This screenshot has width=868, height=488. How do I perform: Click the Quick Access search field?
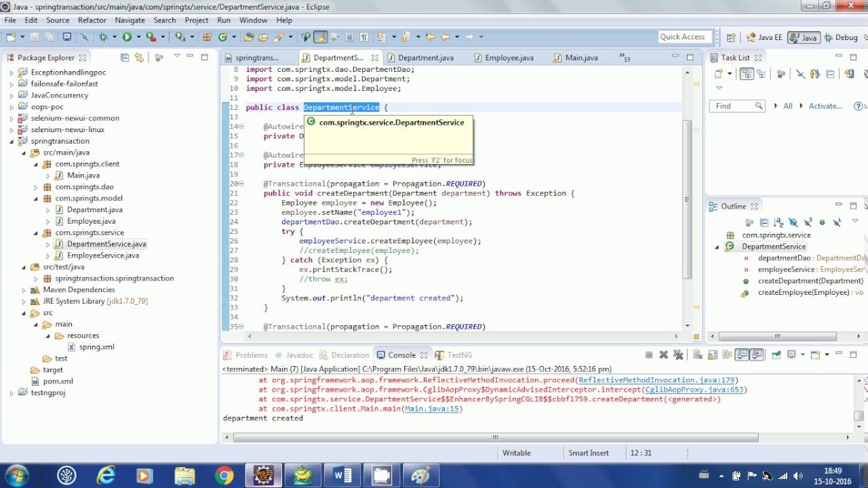(684, 37)
